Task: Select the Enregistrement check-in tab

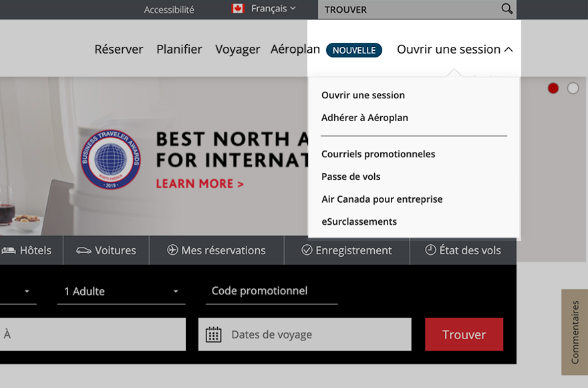Action: click(346, 250)
